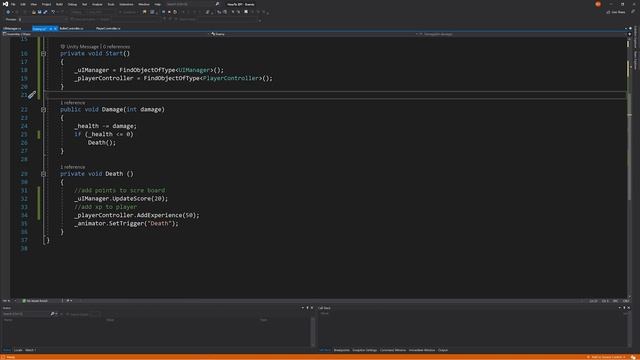Switch to UIManager.cs tab
Image resolution: width=640 pixels, height=360 pixels.
11,29
